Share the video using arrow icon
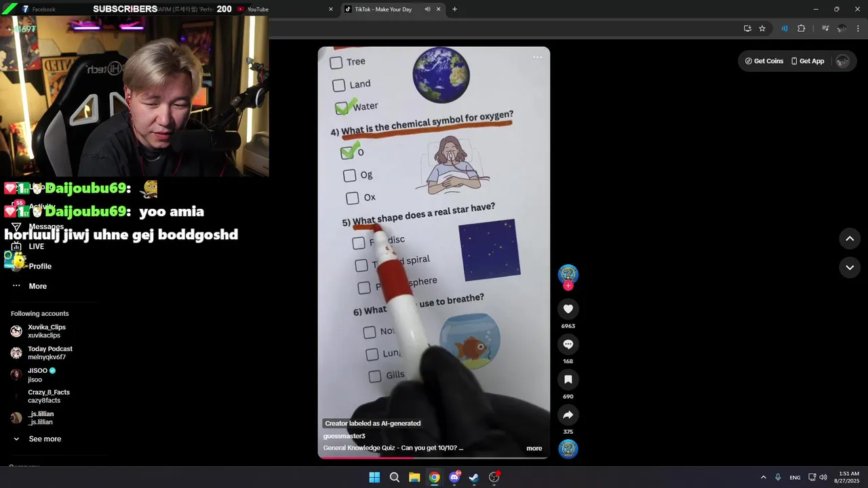 click(568, 415)
